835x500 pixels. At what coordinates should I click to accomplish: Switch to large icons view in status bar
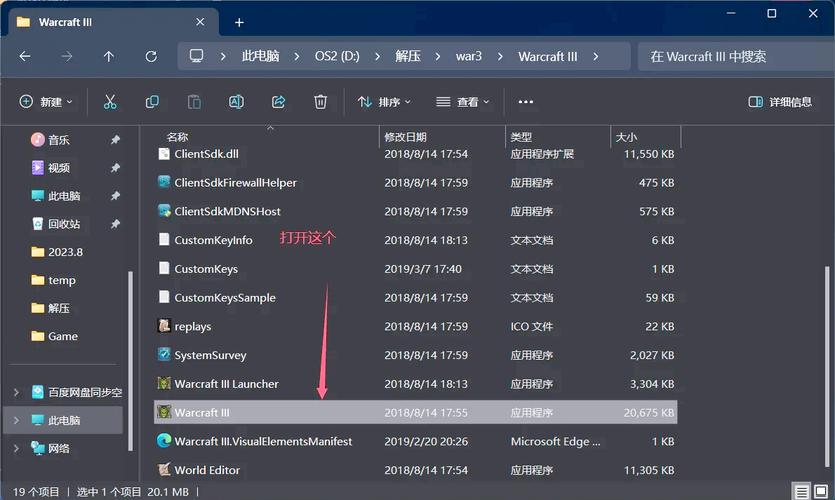point(820,492)
